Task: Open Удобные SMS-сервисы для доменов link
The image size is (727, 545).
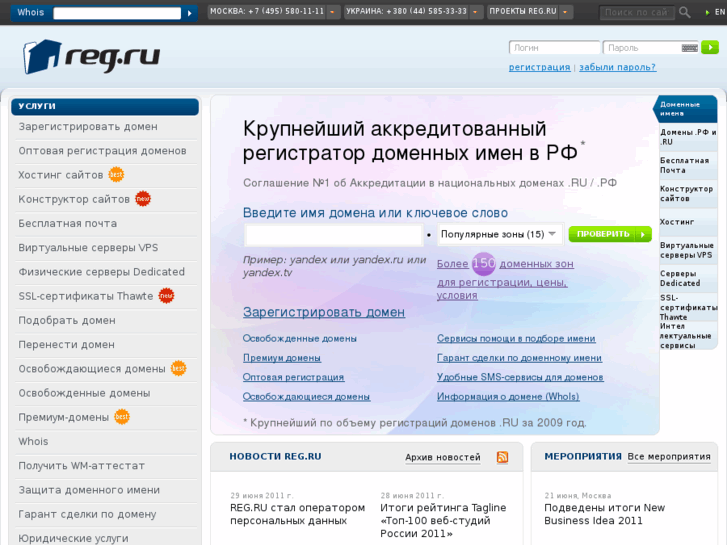Action: (520, 378)
